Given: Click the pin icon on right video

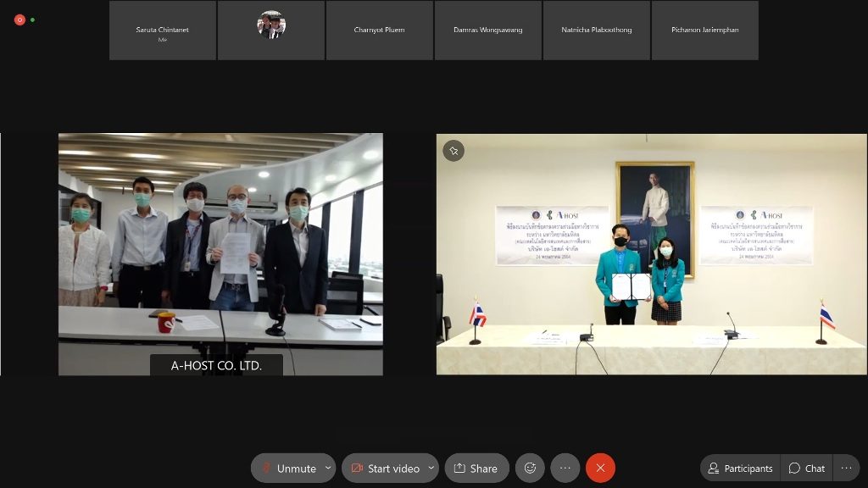Looking at the screenshot, I should click(453, 151).
